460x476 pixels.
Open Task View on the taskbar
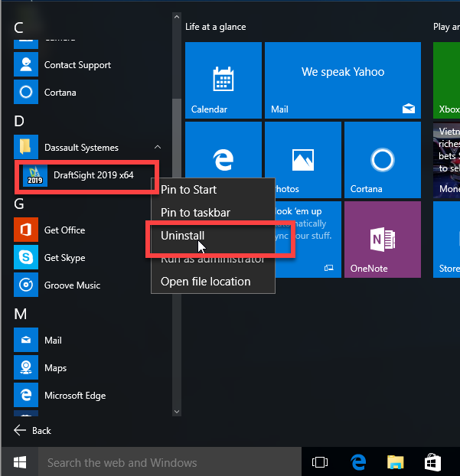click(320, 462)
